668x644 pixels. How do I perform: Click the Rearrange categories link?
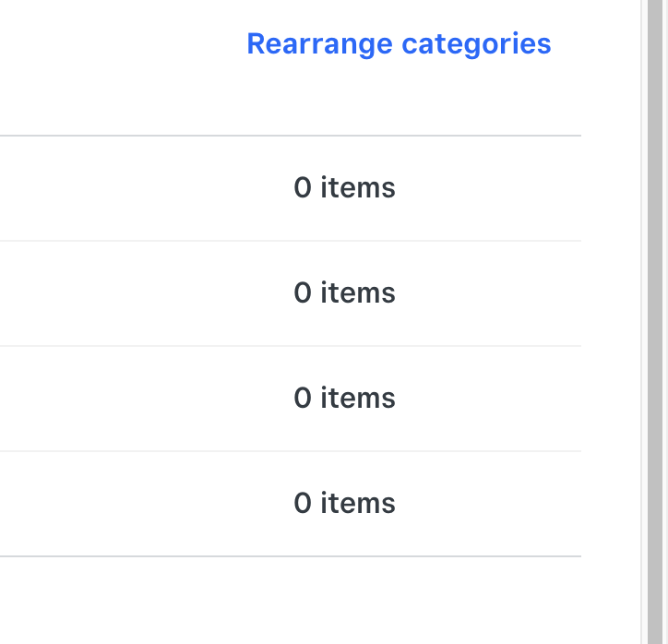click(x=399, y=43)
